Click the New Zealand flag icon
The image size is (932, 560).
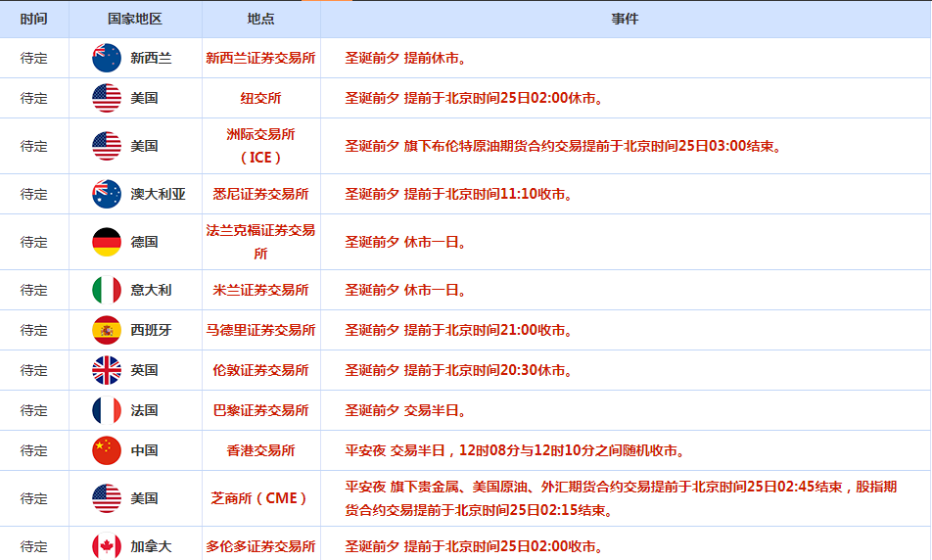coord(107,58)
